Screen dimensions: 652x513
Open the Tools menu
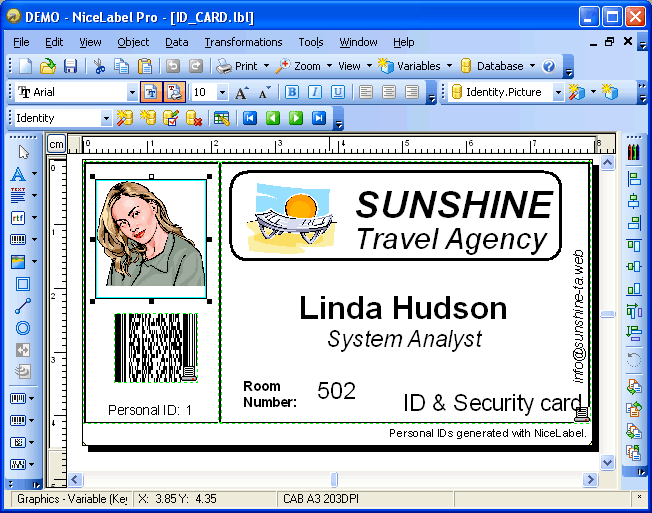coord(311,42)
